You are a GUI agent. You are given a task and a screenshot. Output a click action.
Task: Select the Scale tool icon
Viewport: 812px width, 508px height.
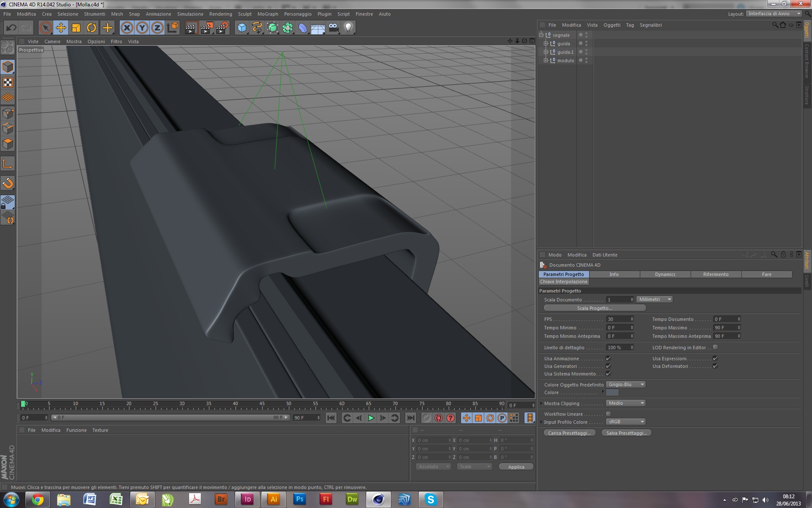click(x=76, y=28)
